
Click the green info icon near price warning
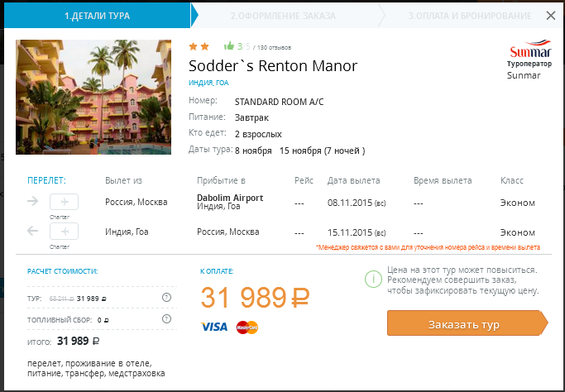(371, 280)
